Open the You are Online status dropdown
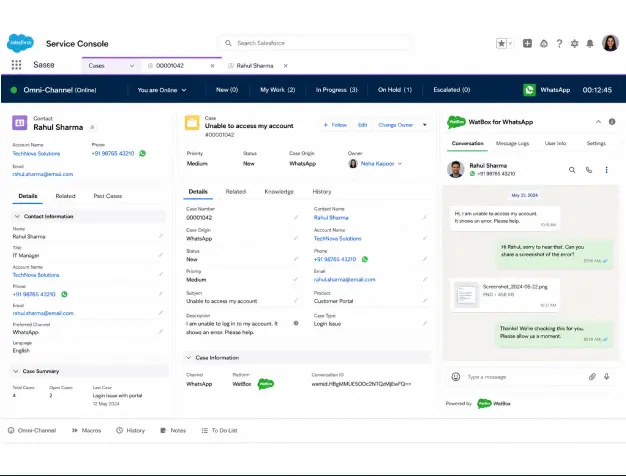Viewport: 626px width, 476px height. [162, 90]
